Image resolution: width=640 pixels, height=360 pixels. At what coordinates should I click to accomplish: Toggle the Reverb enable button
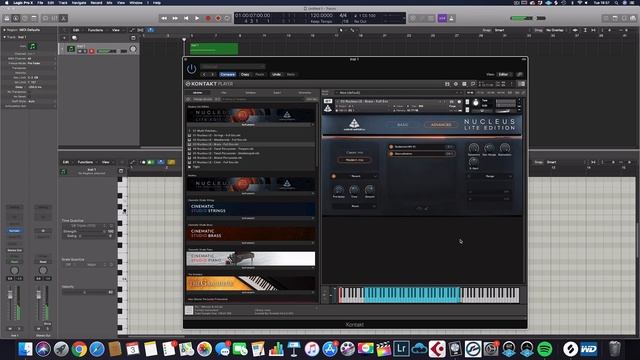point(334,176)
